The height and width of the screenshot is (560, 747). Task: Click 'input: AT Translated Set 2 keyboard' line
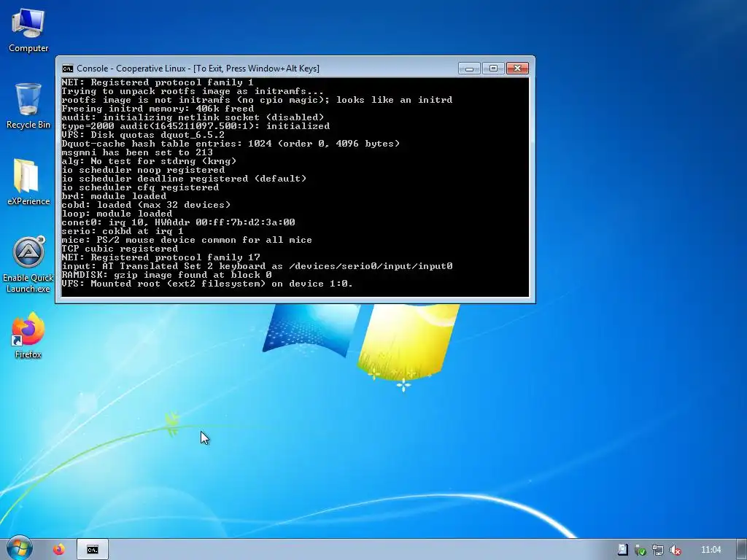257,266
